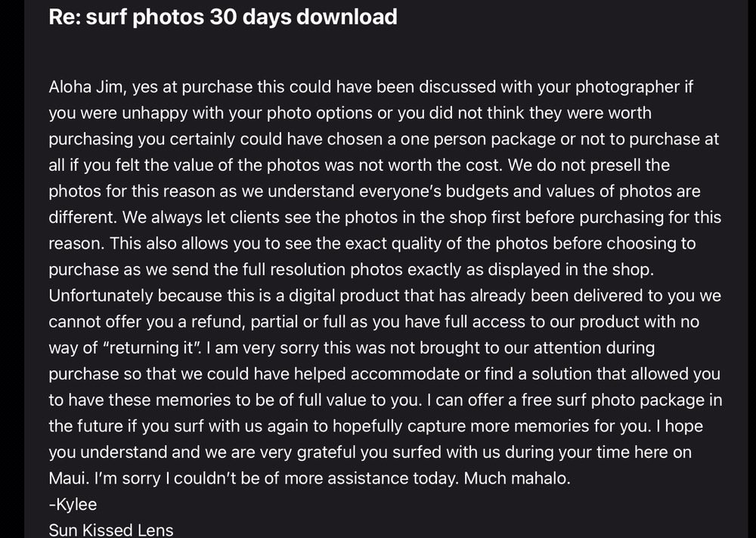Click the word "Maui" in the message
Screen dimensions: 756x538
pyautogui.click(x=68, y=478)
